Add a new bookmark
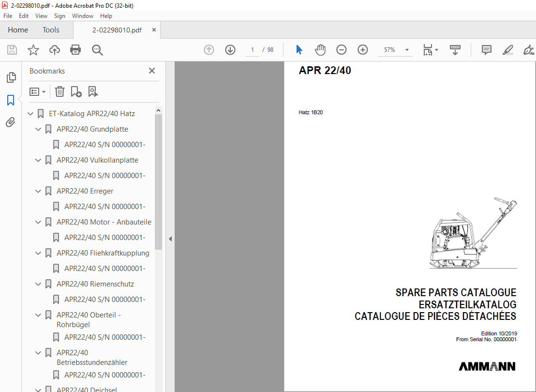Viewport: 536px width, 392px height. [x=76, y=91]
